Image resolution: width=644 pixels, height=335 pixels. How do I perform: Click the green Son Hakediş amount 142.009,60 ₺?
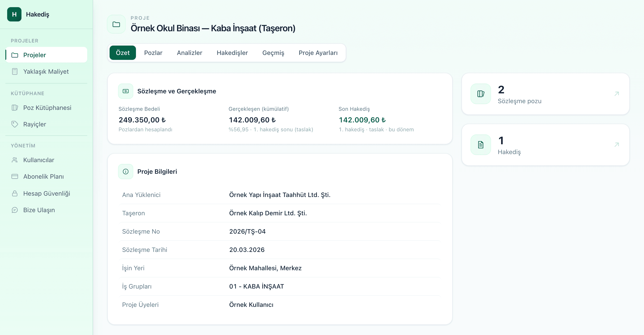click(x=362, y=120)
